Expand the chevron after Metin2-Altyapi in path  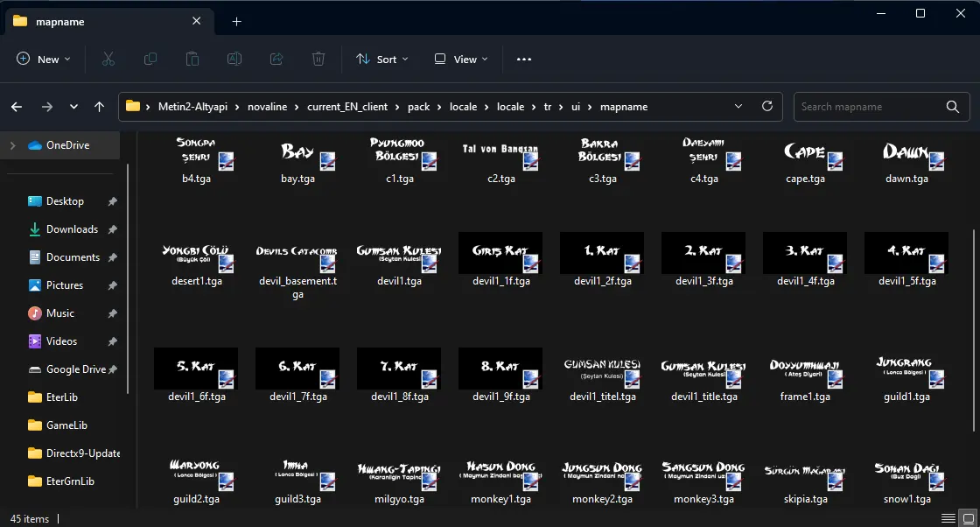pos(237,107)
